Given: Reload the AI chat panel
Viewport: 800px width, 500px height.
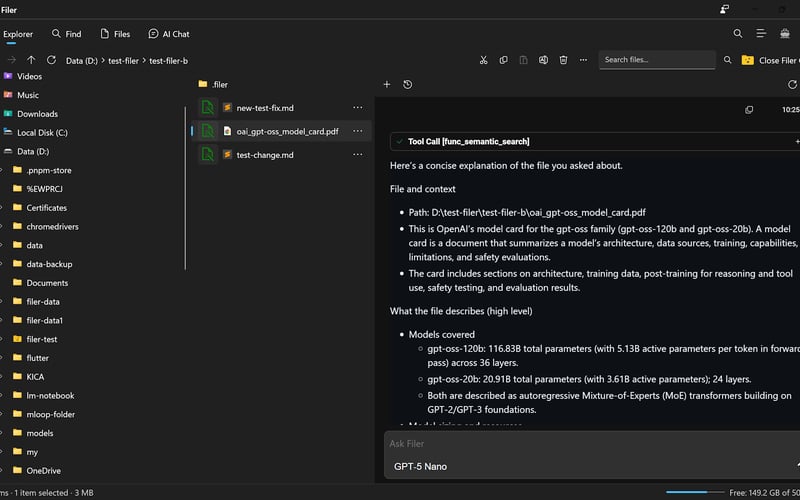Looking at the screenshot, I should tap(792, 85).
